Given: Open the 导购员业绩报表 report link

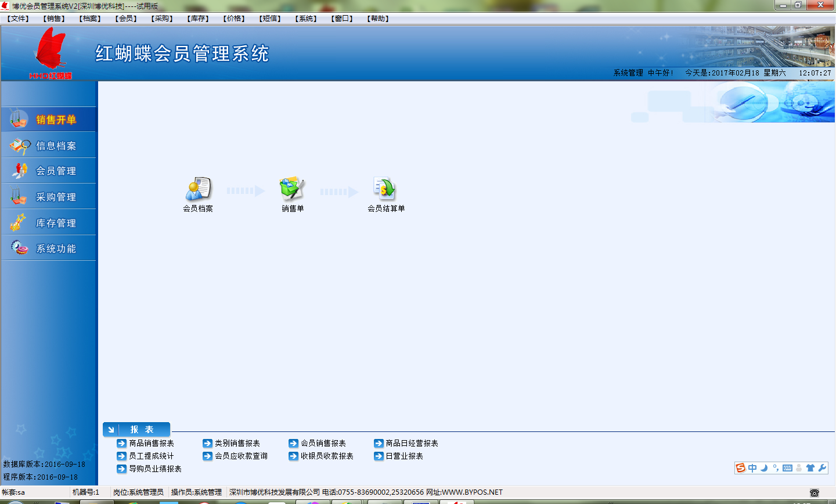Looking at the screenshot, I should pos(149,469).
